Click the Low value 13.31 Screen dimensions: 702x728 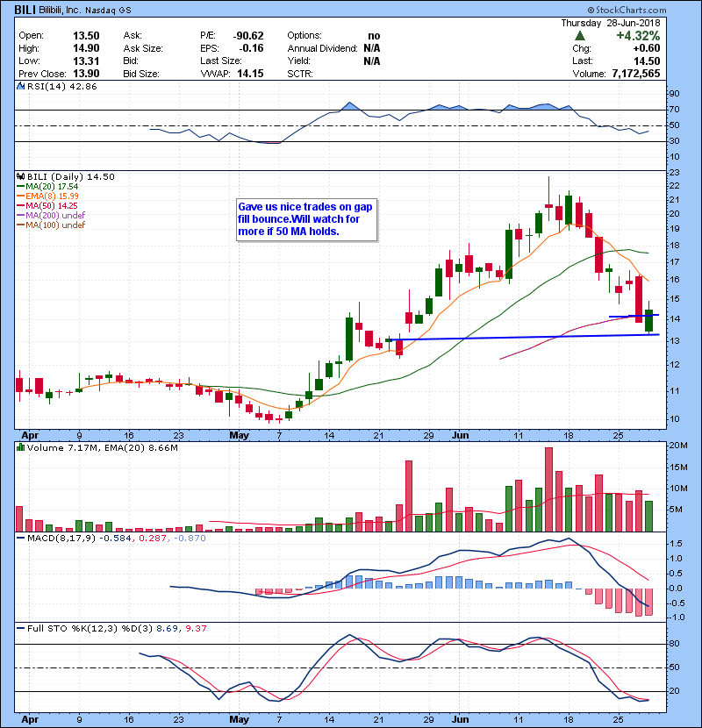(x=86, y=61)
